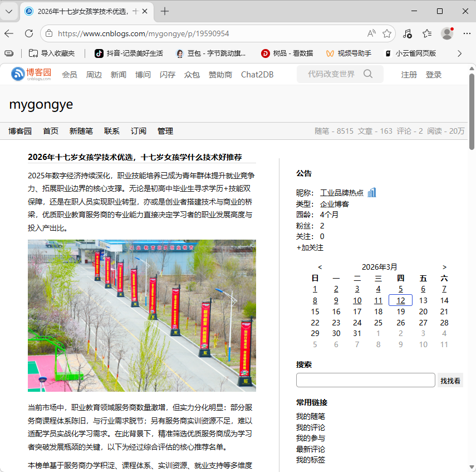Click the 登录 login link
The height and width of the screenshot is (472, 476).
click(434, 75)
